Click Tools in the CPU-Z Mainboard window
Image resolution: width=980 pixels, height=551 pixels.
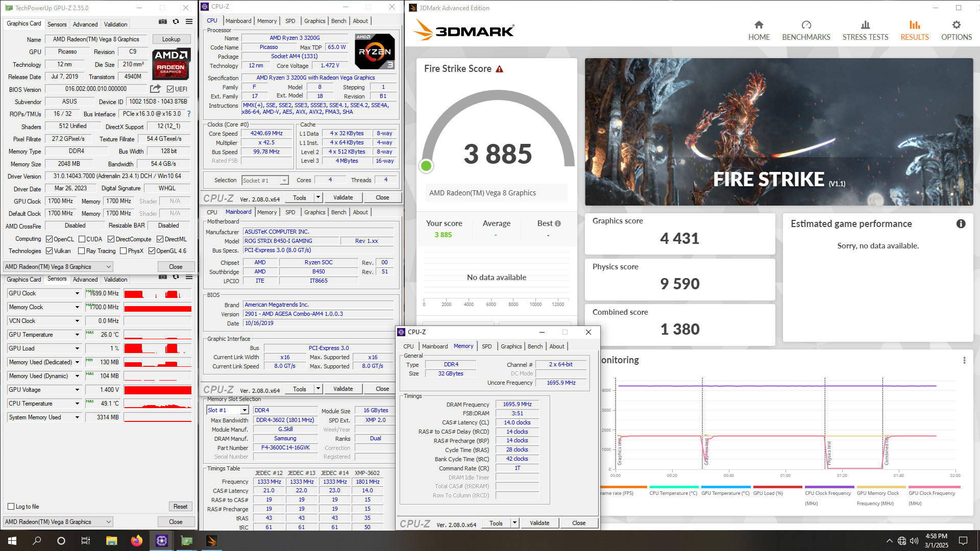click(x=300, y=389)
